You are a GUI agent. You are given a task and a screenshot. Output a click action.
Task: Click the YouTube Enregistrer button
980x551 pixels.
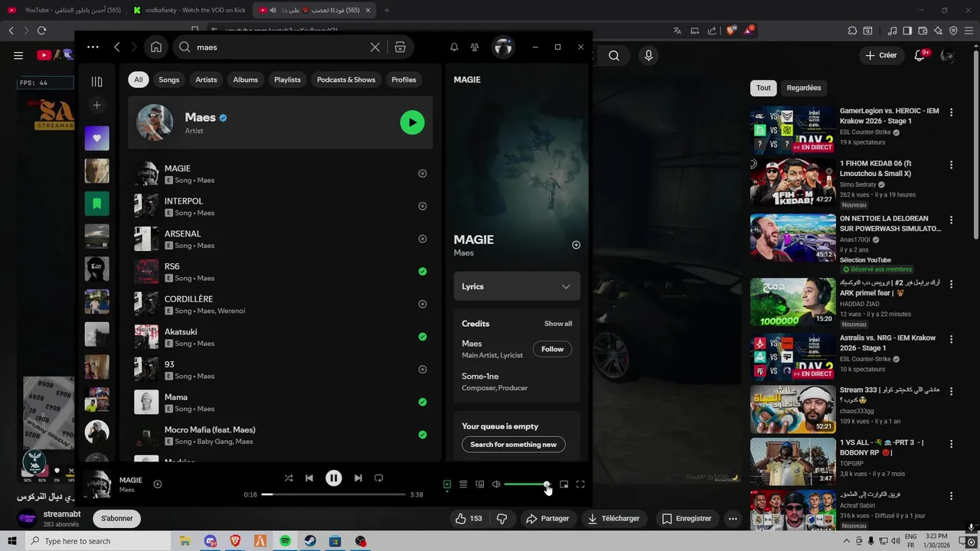tap(687, 518)
